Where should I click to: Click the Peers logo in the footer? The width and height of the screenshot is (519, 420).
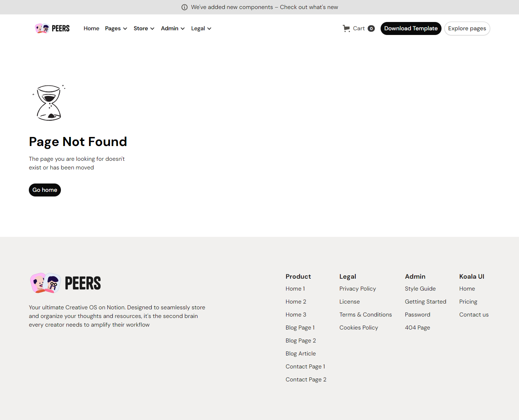coord(65,283)
